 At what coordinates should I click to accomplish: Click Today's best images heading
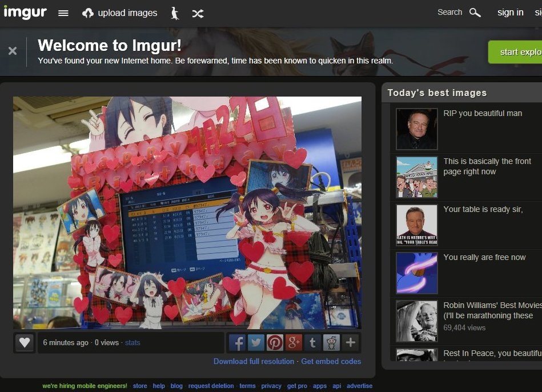point(437,93)
